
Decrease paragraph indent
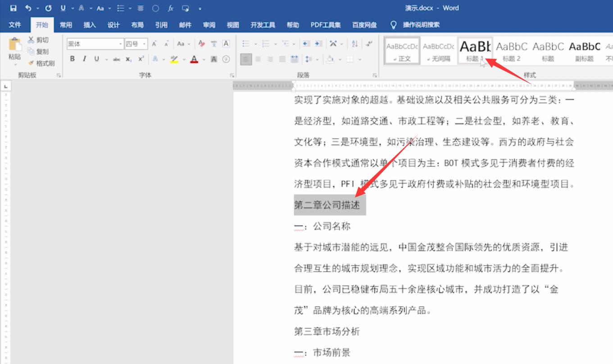coord(306,44)
